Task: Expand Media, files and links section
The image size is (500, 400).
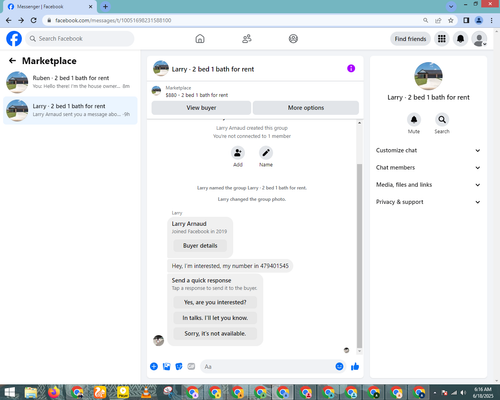Action: pos(428,185)
